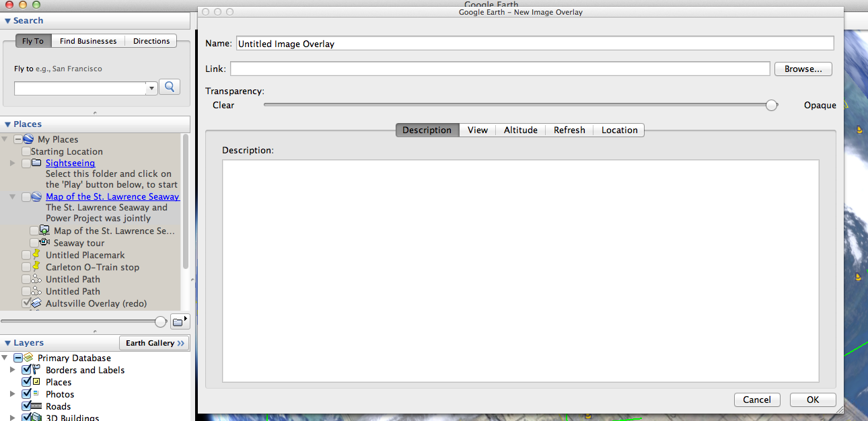Click the Sightseeing folder icon
Viewport: 868px width, 421px height.
(x=37, y=163)
